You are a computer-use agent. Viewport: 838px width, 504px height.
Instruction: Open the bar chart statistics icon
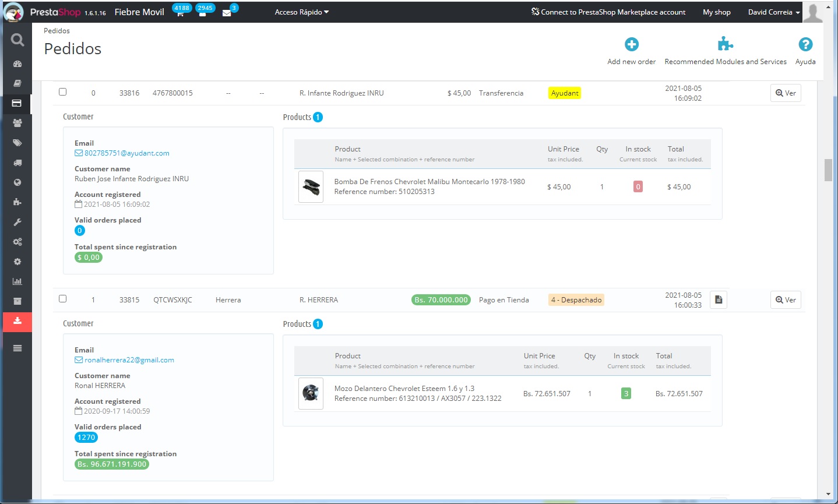tap(17, 281)
